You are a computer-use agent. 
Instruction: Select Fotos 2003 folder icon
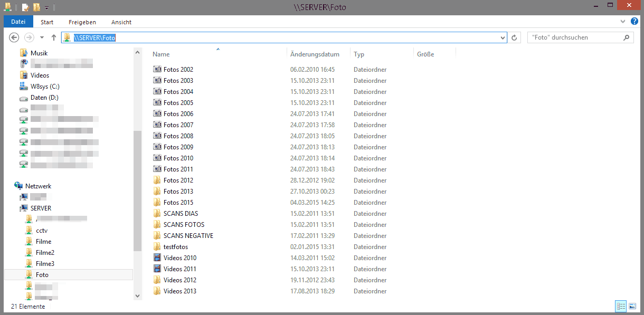tap(157, 80)
